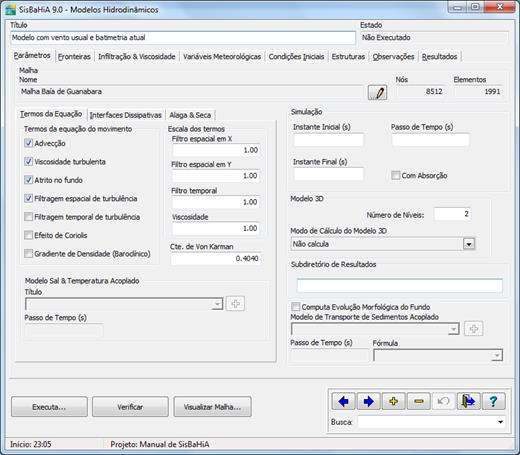Switch to the Resultados tab
The height and width of the screenshot is (455, 520).
pyautogui.click(x=439, y=57)
